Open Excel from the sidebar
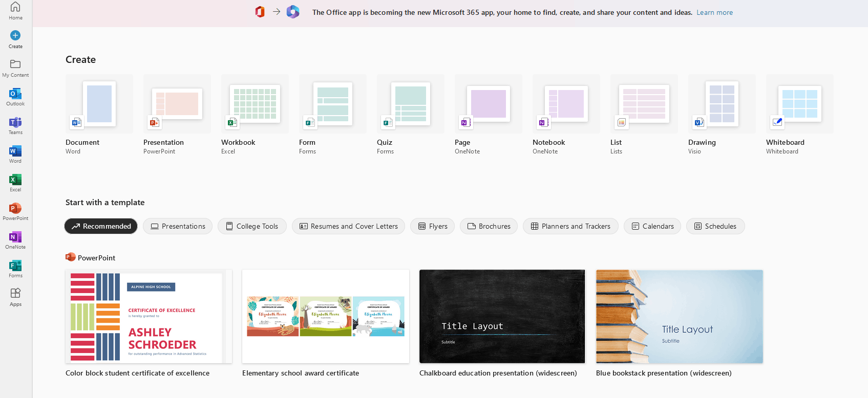The image size is (868, 398). pos(15,183)
